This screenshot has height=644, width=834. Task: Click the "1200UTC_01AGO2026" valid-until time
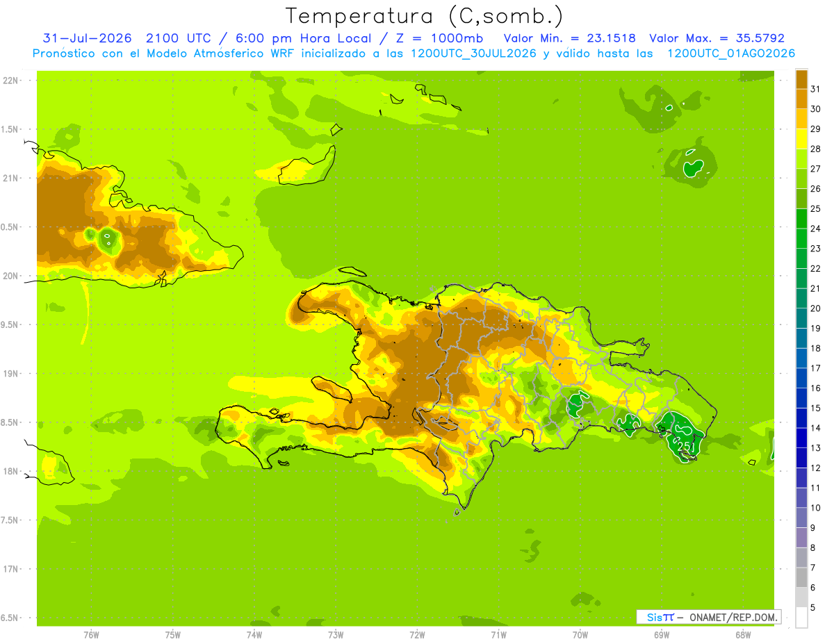(731, 53)
